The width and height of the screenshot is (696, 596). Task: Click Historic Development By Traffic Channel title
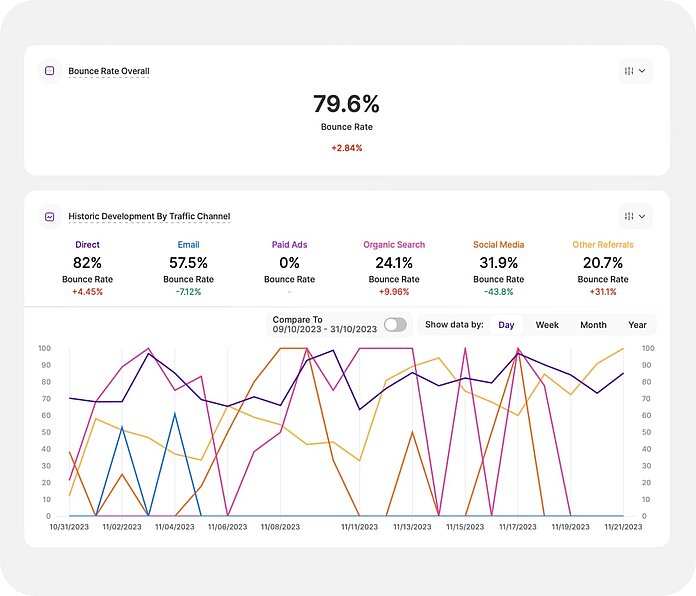(149, 216)
